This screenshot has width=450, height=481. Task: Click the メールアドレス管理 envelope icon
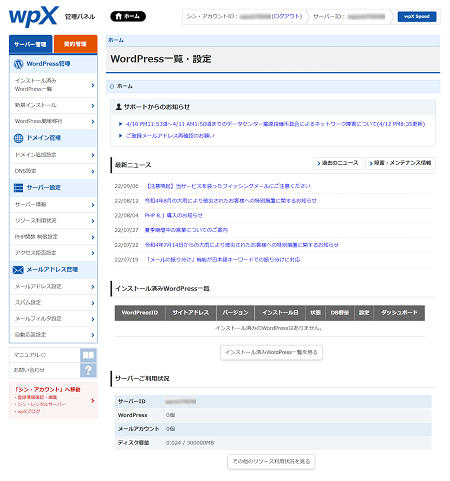(18, 270)
